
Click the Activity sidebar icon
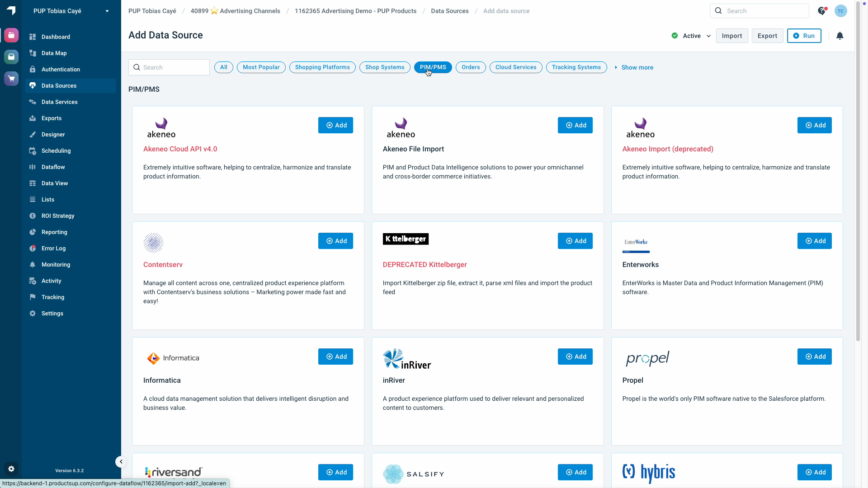33,281
